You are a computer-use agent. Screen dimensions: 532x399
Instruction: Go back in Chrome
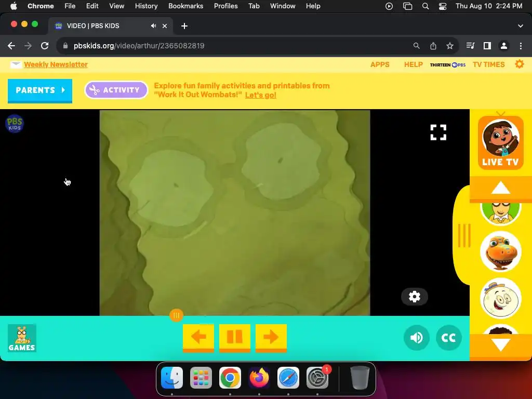pyautogui.click(x=11, y=46)
